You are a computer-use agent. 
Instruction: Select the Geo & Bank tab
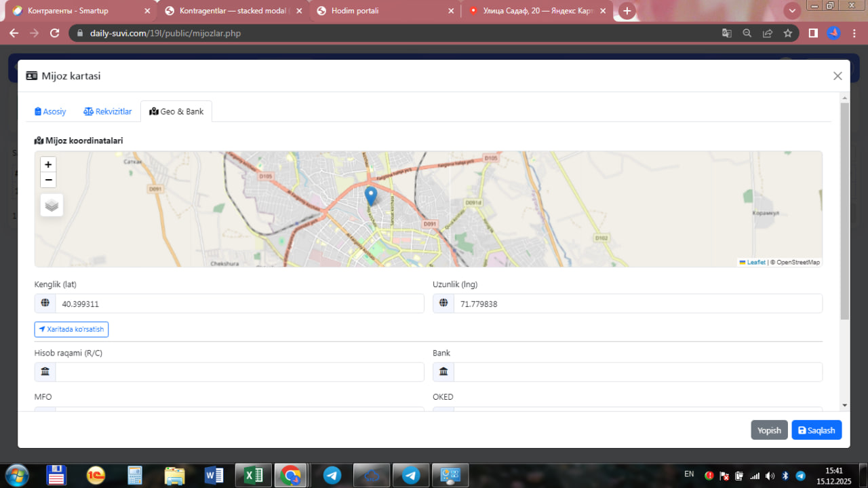pos(176,111)
